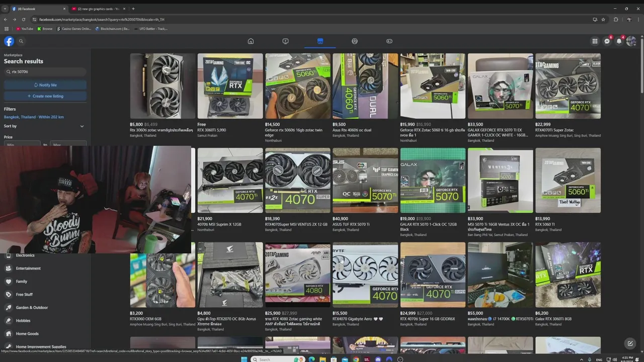The height and width of the screenshot is (362, 644).
Task: Open Messenger chats icon
Action: tap(607, 41)
